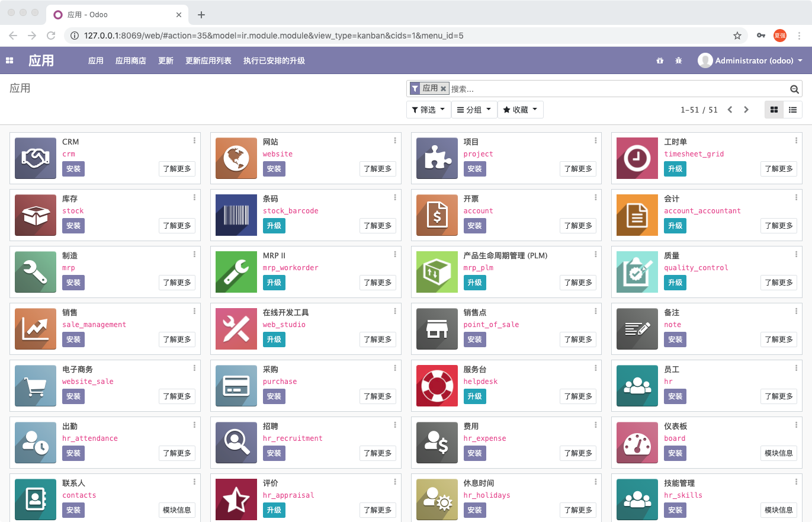The height and width of the screenshot is (522, 812).
Task: Open the 执行已安排的升级 menu item
Action: (274, 60)
